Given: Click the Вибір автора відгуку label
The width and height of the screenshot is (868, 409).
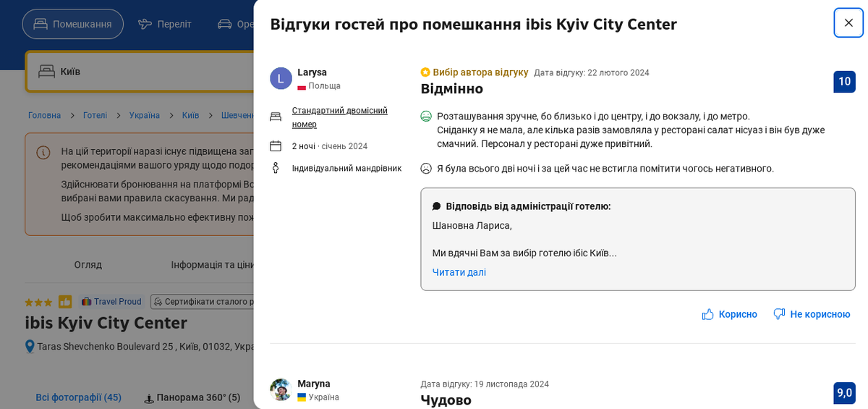Looking at the screenshot, I should 480,72.
